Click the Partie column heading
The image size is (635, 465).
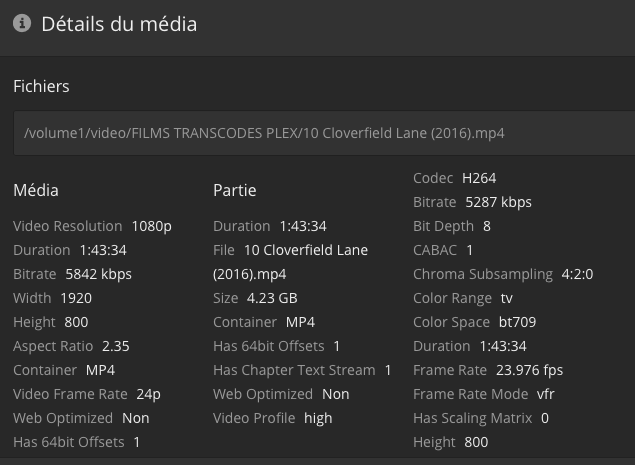click(x=235, y=190)
